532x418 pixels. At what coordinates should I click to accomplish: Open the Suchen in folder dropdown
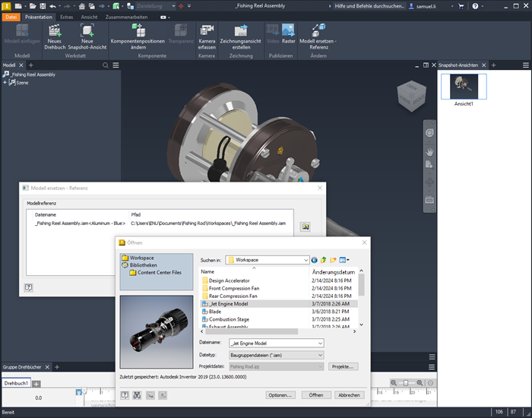pyautogui.click(x=305, y=260)
